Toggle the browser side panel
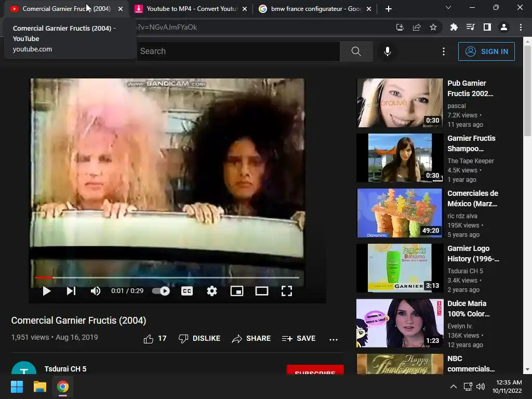The image size is (532, 399). 487,28
